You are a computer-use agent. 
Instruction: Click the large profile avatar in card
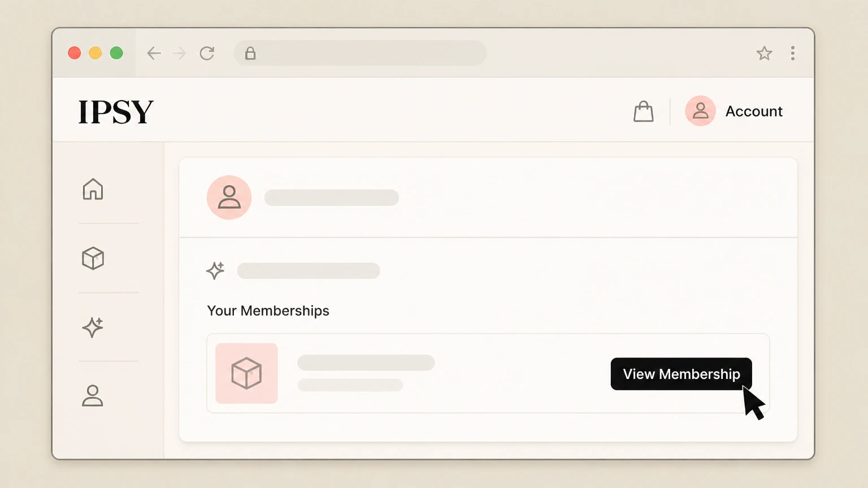pos(229,197)
